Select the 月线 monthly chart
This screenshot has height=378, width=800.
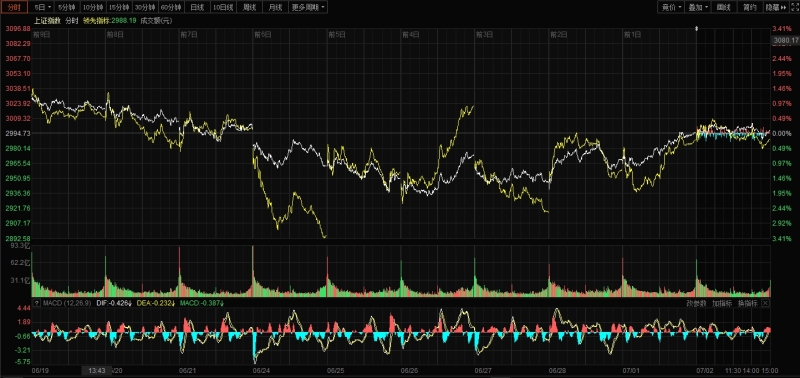coord(276,7)
